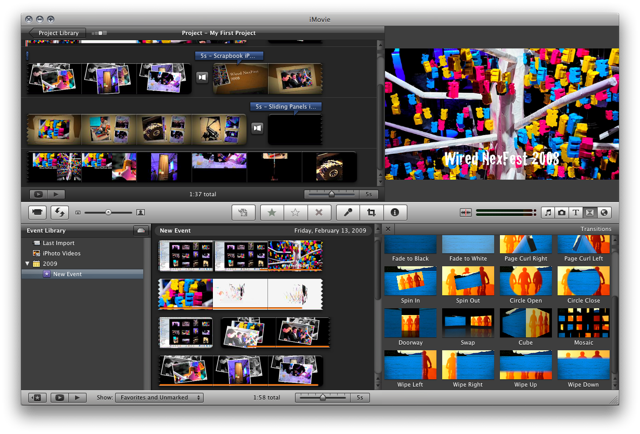Select the Page Curl Left transition
640x434 pixels.
click(583, 248)
